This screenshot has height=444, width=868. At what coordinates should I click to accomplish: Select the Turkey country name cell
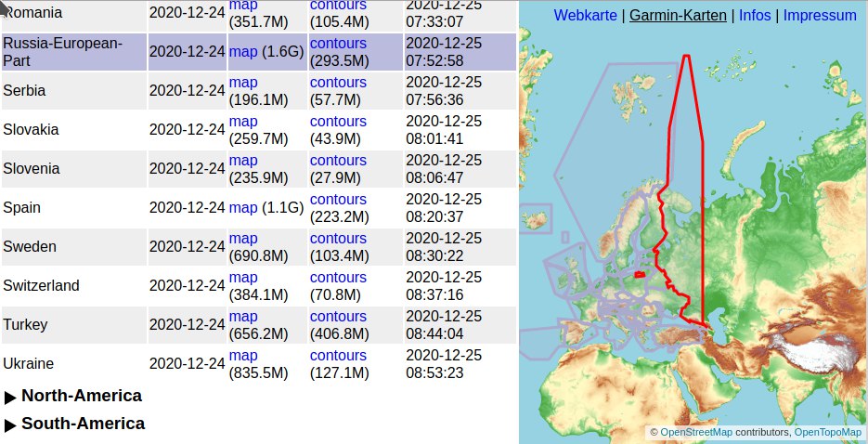pos(74,325)
